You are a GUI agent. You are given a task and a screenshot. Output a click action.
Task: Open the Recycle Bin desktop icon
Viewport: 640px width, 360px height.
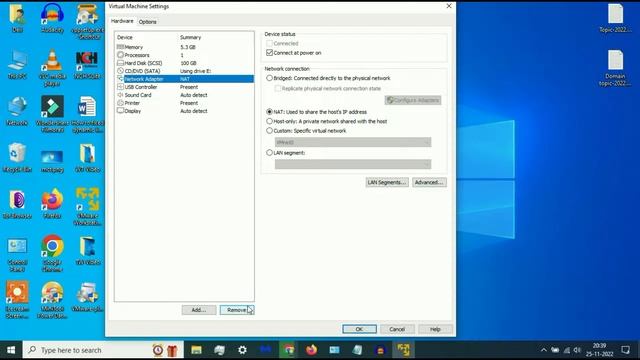tap(17, 157)
